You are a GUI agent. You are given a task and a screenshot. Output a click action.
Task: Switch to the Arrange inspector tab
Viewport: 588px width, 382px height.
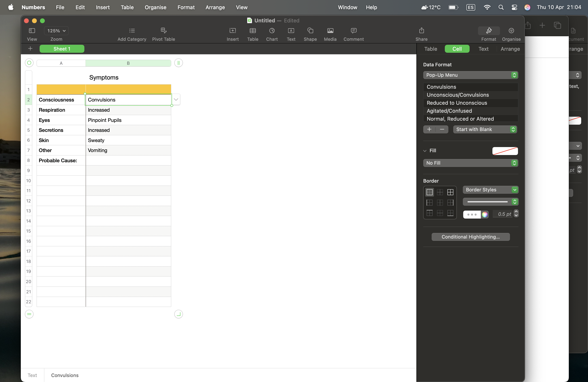[x=510, y=49]
